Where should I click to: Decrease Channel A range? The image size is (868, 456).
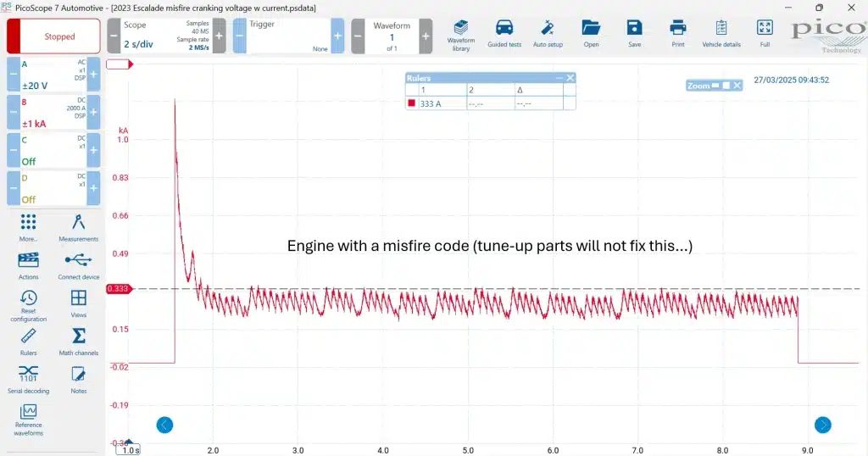tap(14, 74)
